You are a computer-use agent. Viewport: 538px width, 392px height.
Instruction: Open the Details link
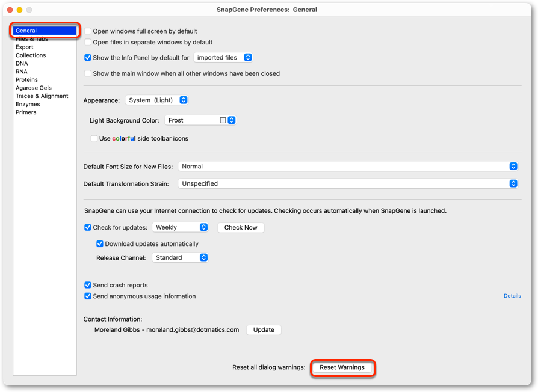click(x=512, y=296)
